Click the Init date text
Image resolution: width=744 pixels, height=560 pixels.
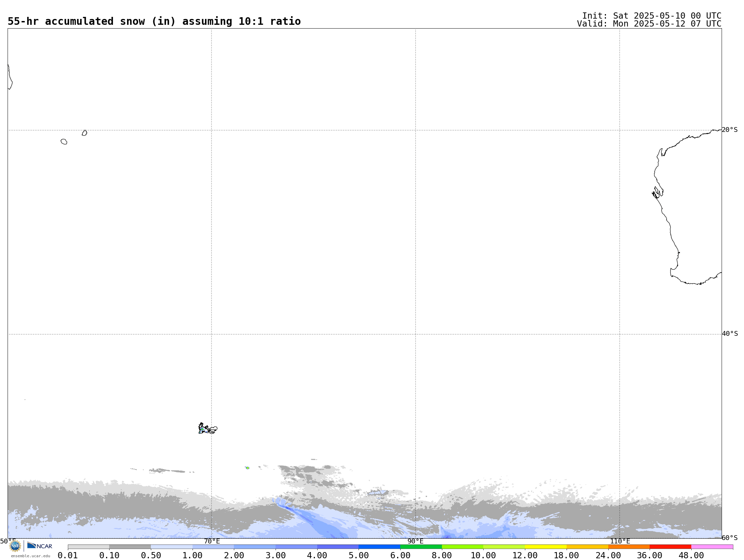click(652, 16)
